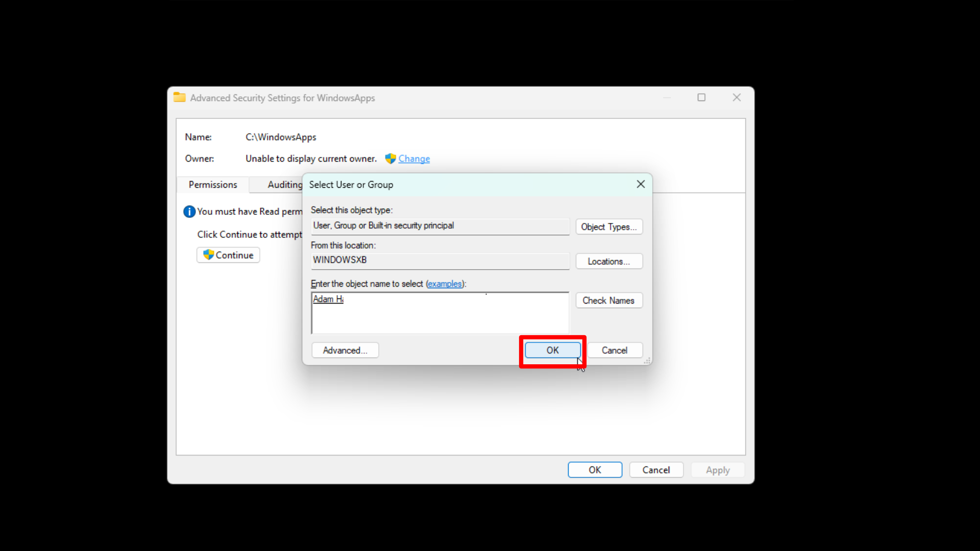Switch to the Permissions tab
Image resolution: width=980 pixels, height=551 pixels.
click(x=212, y=185)
